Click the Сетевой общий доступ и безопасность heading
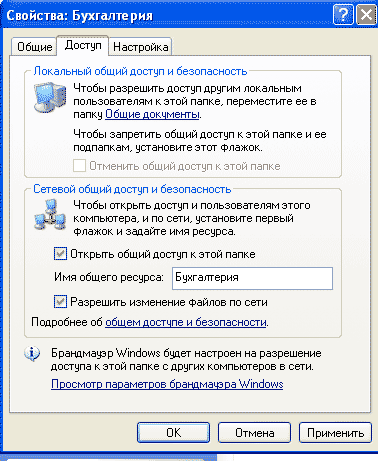This screenshot has width=378, height=461. pos(132,189)
